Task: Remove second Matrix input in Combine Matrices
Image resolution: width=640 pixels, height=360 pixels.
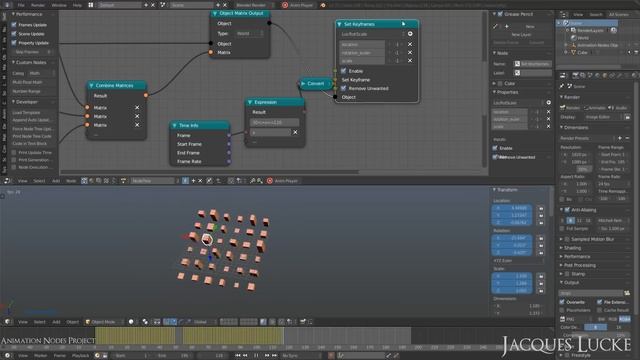Action: 137,116
